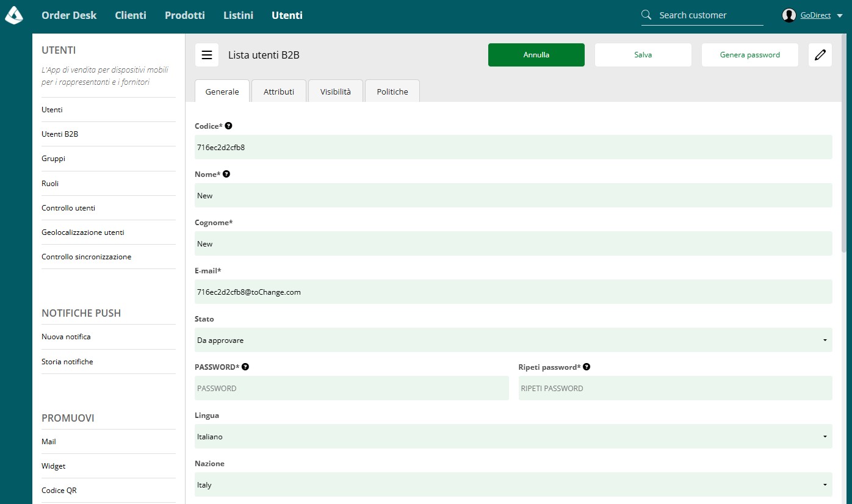Expand the GoDirect account dropdown arrow
This screenshot has height=504, width=852.
(x=840, y=16)
